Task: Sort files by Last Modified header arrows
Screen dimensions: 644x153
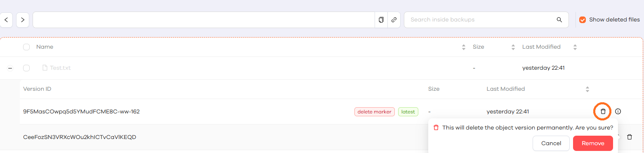Action: click(575, 47)
